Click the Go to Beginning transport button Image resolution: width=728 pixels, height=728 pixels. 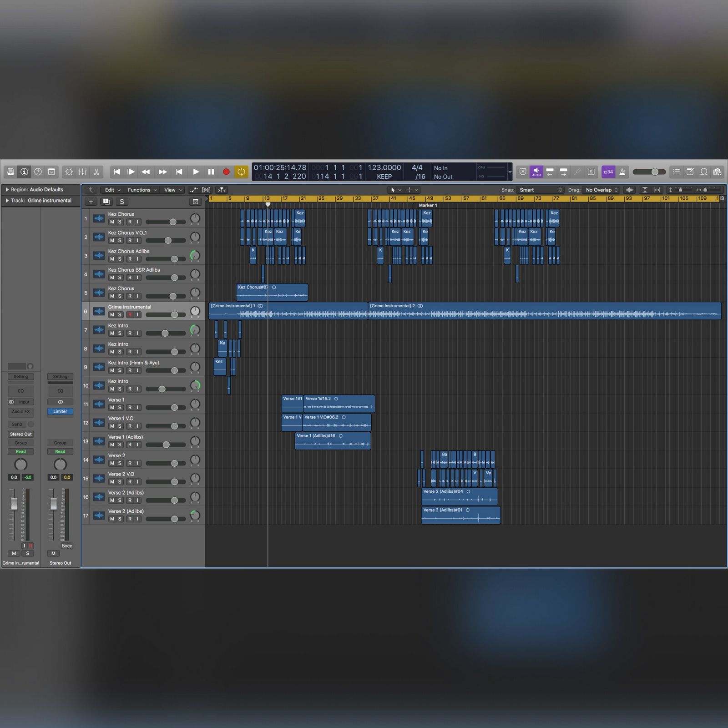[x=117, y=172]
